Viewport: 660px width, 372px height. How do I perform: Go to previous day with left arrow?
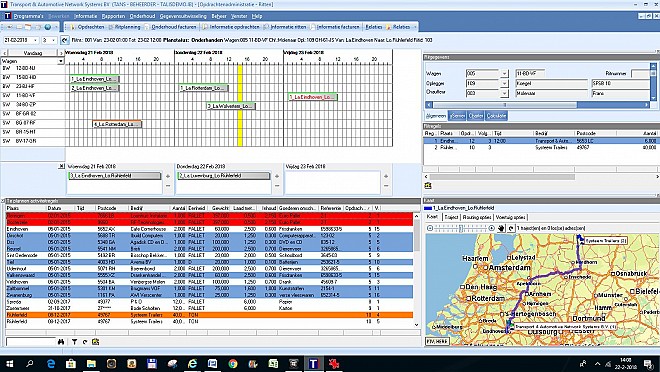click(5, 53)
